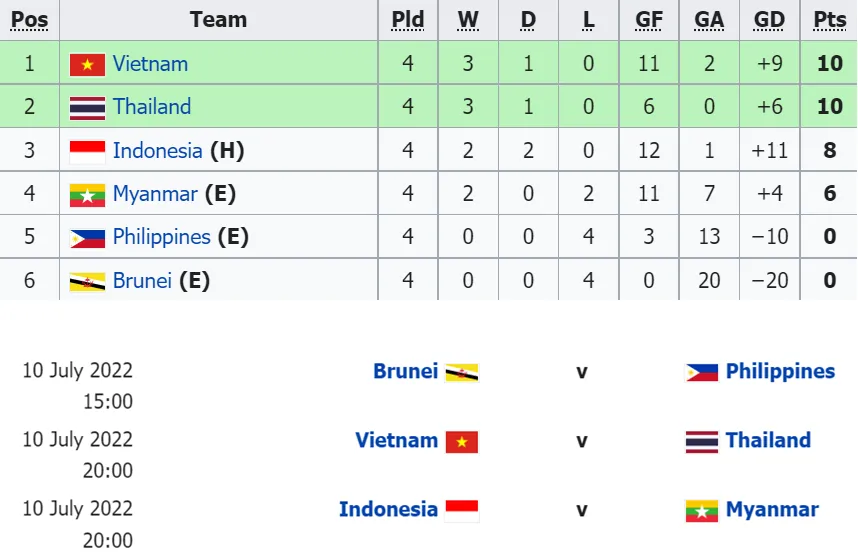Open the Myanmar team link in standings
Viewport: 858px width, 559px height.
(155, 194)
